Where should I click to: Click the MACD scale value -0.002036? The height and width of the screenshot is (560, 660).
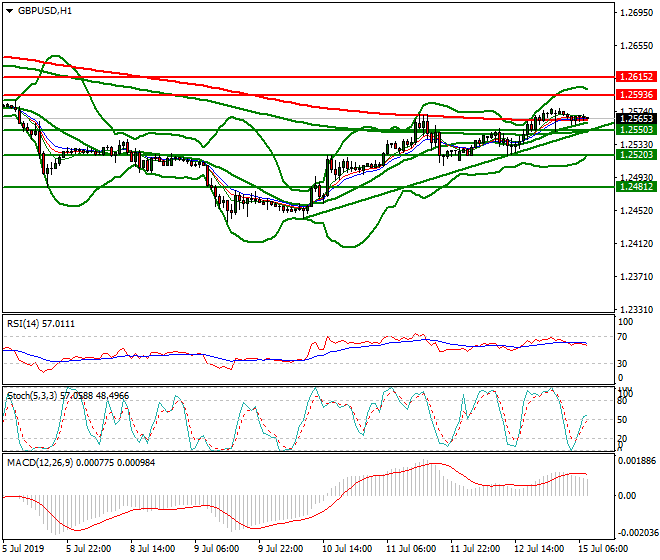(637, 533)
